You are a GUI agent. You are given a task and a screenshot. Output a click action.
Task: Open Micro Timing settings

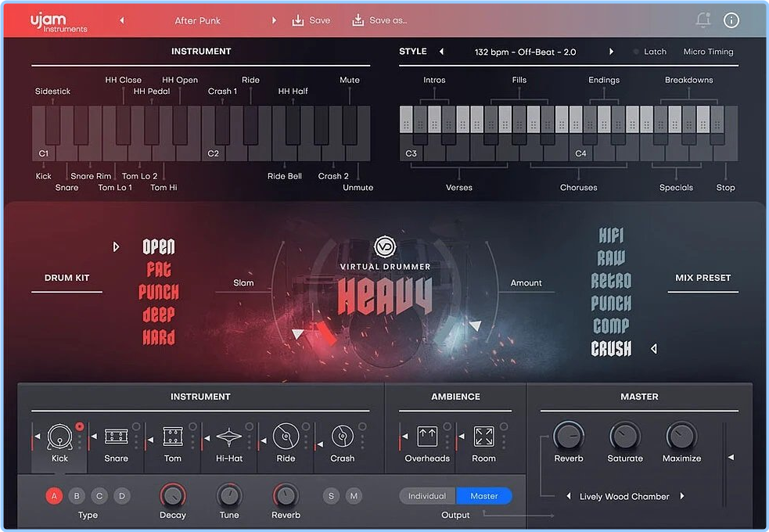click(x=708, y=52)
